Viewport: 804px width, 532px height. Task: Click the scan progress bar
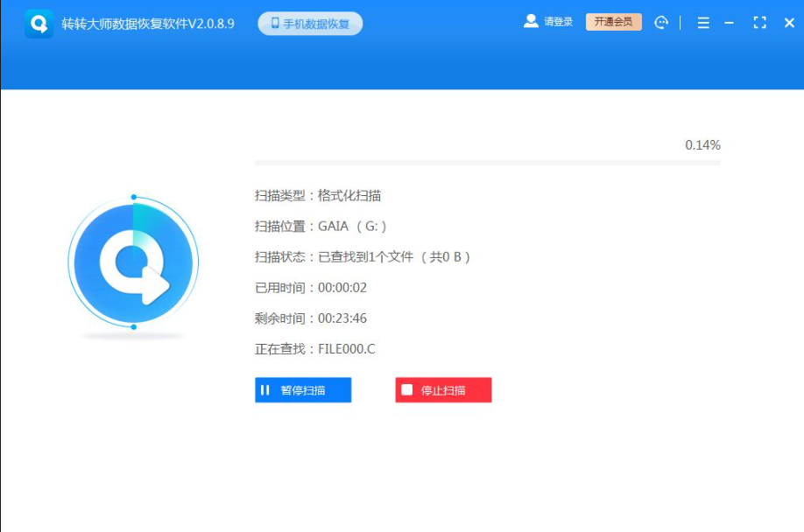[x=487, y=163]
